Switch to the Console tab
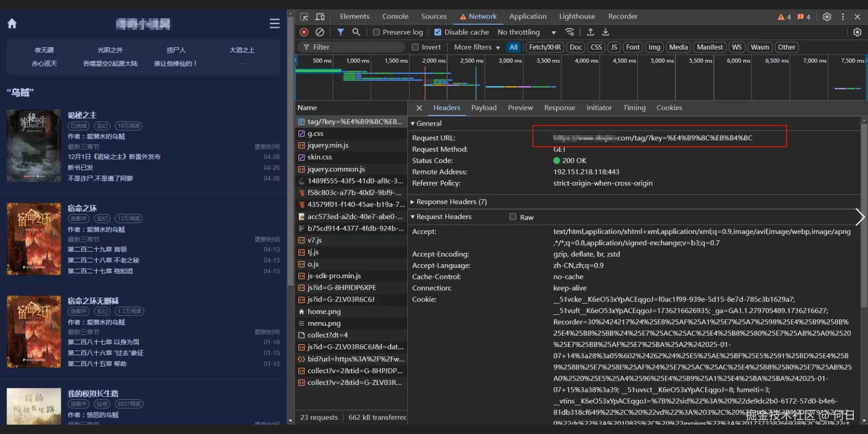The image size is (868, 434). tap(395, 16)
